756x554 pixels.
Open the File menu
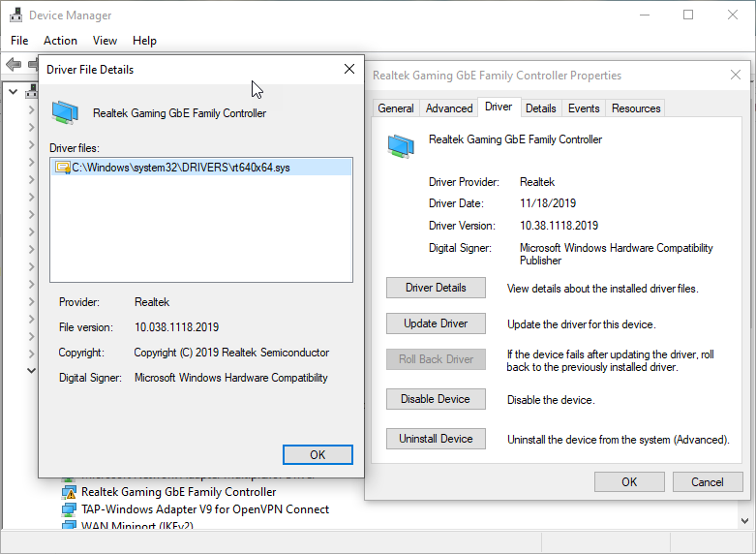(19, 41)
